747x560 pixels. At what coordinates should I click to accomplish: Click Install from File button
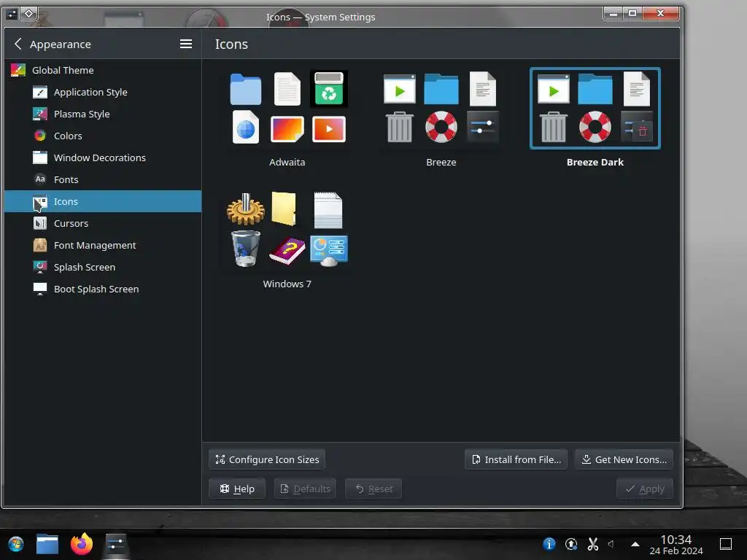tap(516, 459)
